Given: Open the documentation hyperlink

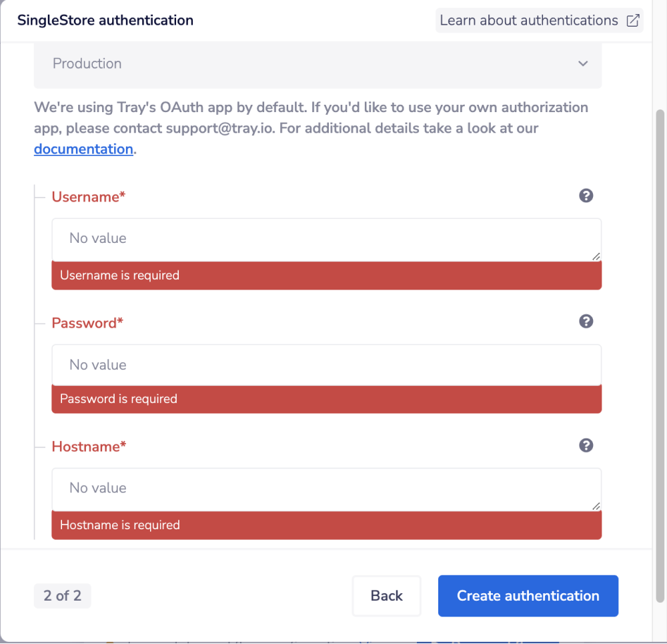Looking at the screenshot, I should coord(83,148).
